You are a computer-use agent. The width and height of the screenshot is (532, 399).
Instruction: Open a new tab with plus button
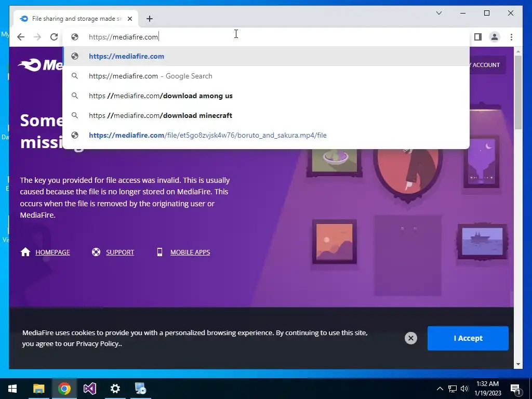click(150, 19)
